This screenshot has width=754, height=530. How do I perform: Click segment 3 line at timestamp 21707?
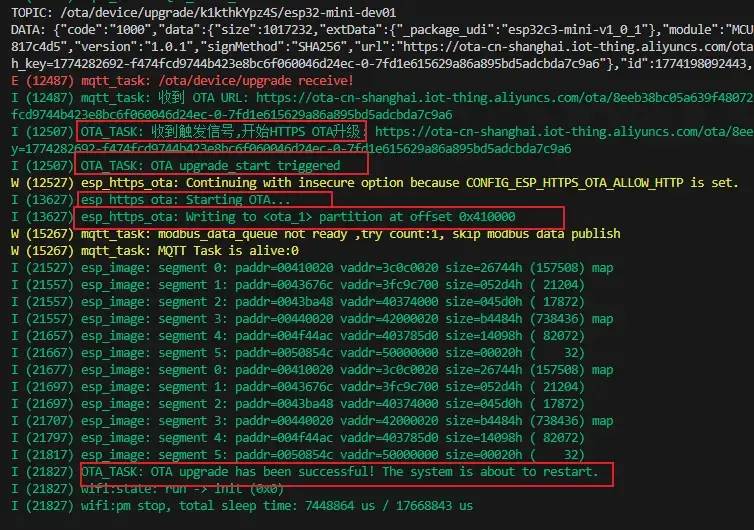coord(330,421)
